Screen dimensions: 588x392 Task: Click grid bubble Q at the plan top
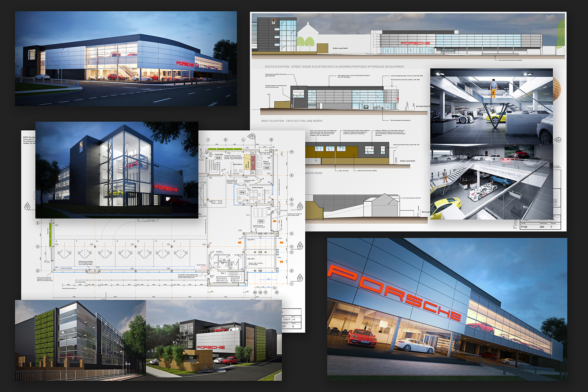click(271, 140)
